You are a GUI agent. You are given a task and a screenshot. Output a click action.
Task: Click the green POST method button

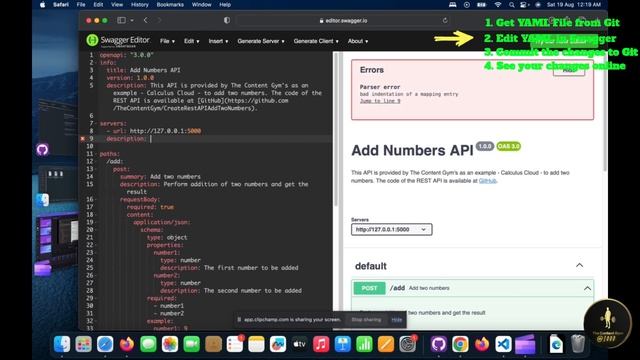(x=369, y=288)
